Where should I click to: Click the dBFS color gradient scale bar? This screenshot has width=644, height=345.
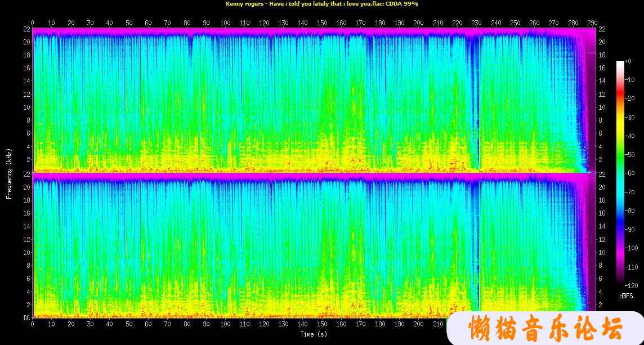(620, 172)
